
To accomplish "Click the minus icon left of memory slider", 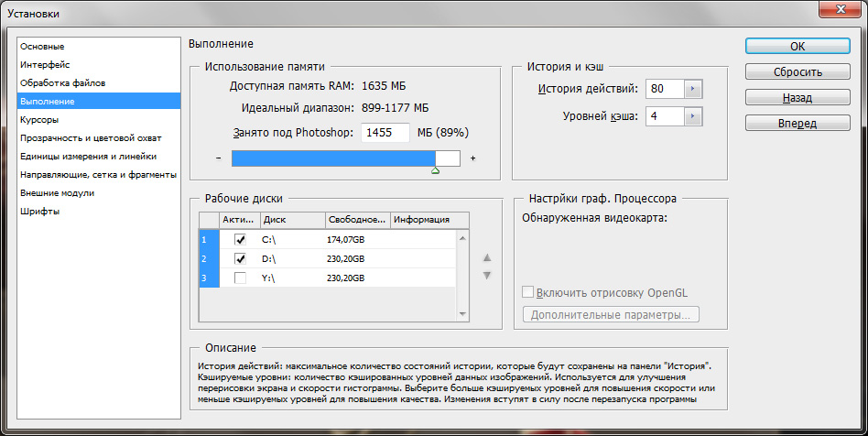I will click(x=219, y=158).
